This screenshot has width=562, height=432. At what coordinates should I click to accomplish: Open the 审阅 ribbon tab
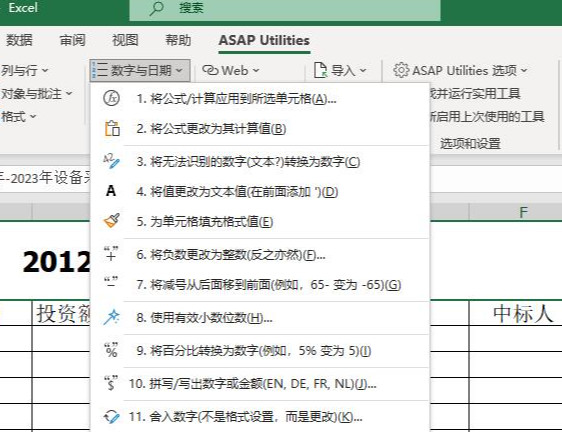[72, 40]
